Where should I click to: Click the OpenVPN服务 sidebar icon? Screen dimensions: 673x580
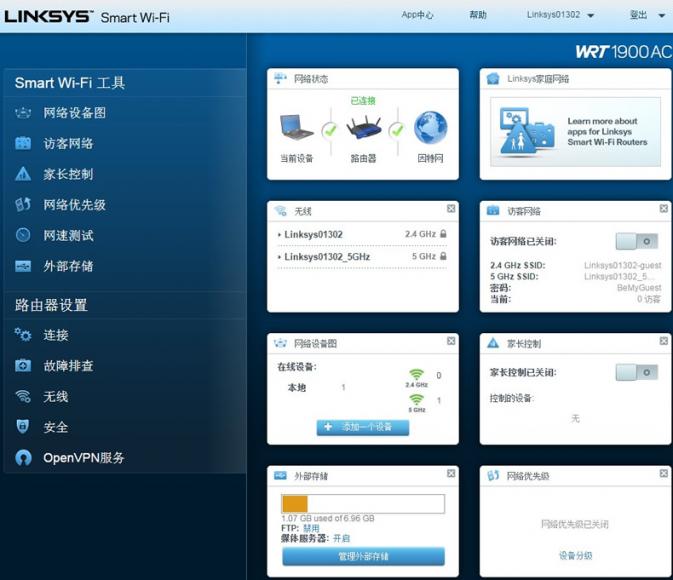(x=23, y=458)
